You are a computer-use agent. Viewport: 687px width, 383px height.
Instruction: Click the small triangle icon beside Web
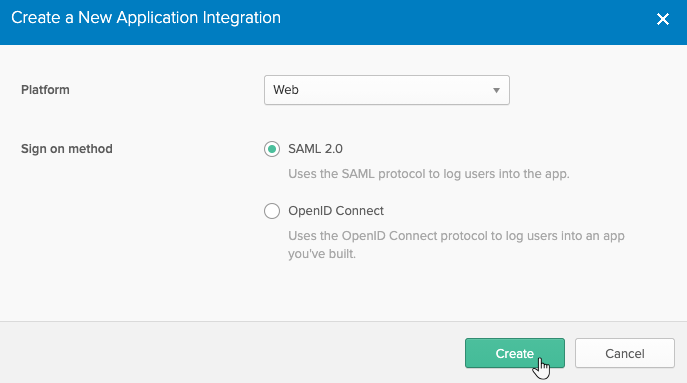point(496,90)
